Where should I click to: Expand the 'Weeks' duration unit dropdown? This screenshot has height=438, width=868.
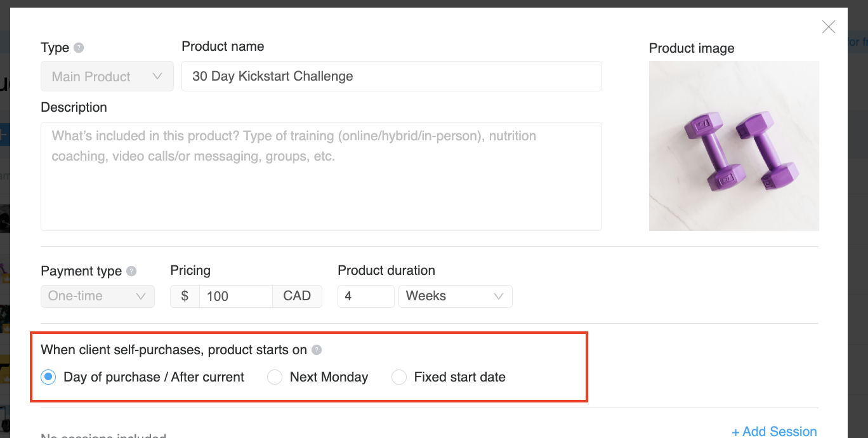[x=455, y=296]
